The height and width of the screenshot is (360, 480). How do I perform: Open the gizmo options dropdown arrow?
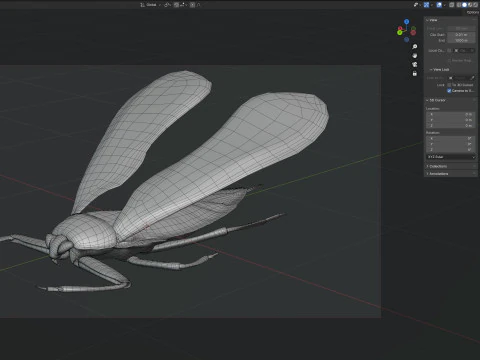[x=432, y=5]
